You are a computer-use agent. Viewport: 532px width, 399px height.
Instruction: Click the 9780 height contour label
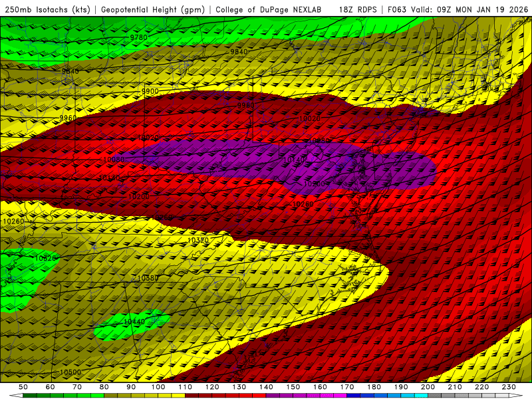click(x=139, y=37)
